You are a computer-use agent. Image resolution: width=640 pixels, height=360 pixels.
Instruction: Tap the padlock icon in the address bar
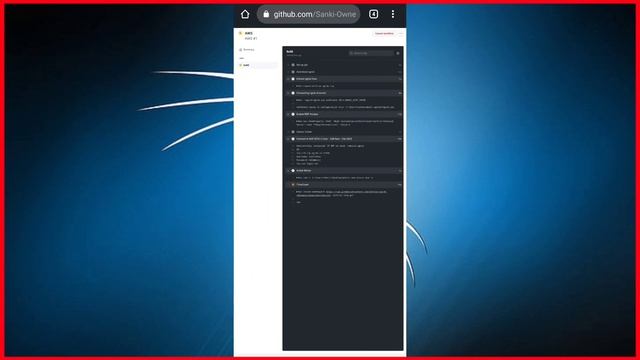tap(266, 14)
